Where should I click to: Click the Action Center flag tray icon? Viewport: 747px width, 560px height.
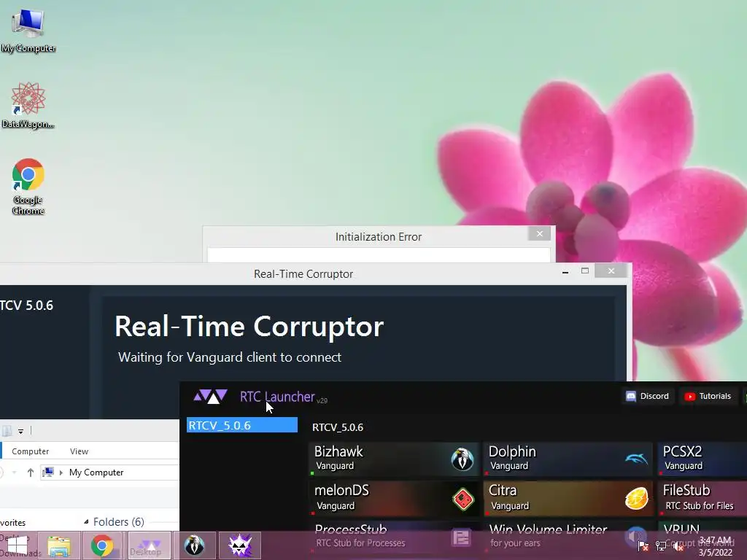coord(643,545)
